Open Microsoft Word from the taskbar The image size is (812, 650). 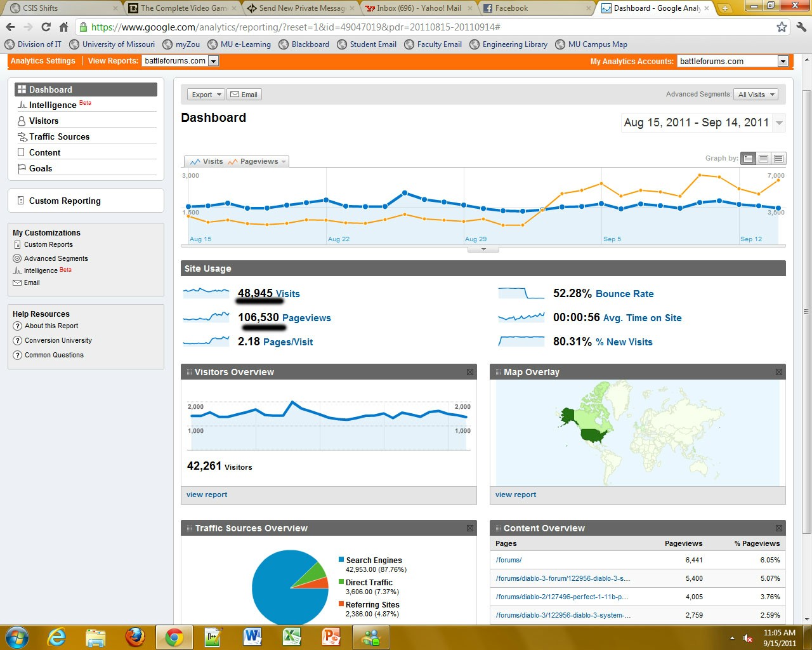click(252, 637)
